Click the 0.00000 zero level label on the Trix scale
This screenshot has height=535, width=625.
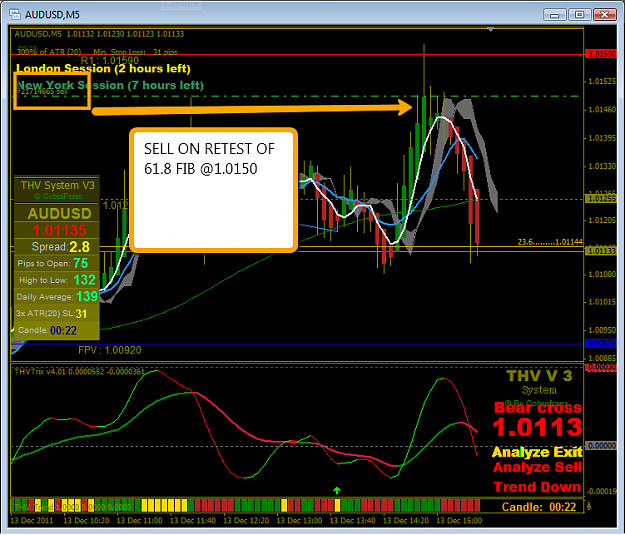coord(601,445)
